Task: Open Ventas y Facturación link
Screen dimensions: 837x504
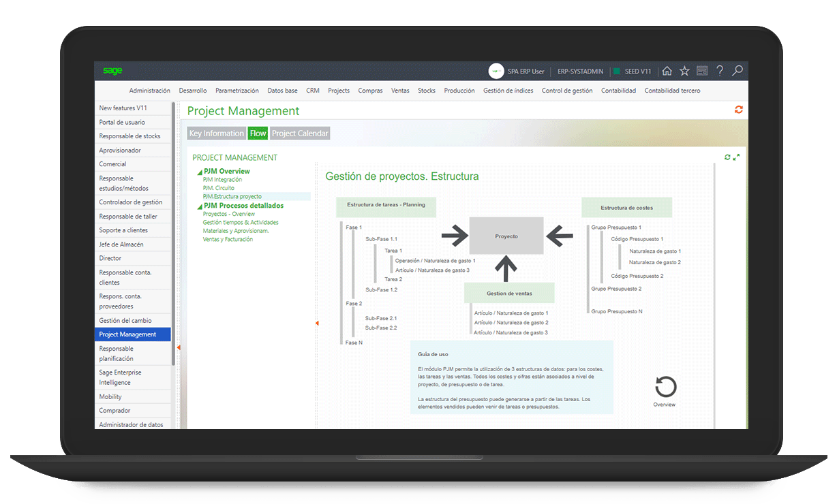Action: point(228,240)
